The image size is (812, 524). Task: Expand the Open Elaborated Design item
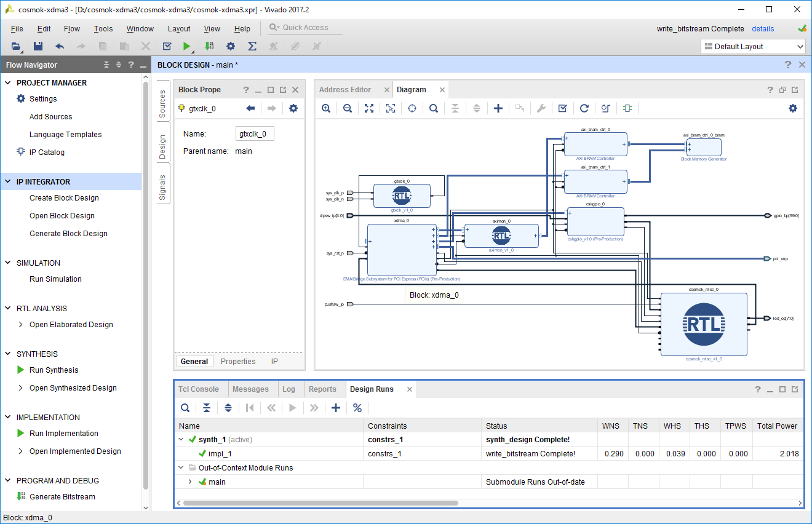click(x=21, y=325)
